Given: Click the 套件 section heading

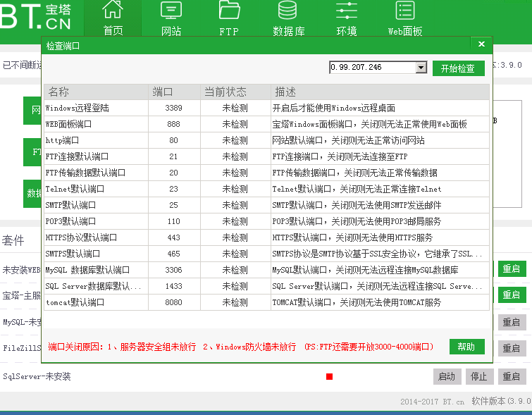Looking at the screenshot, I should click(x=13, y=240).
